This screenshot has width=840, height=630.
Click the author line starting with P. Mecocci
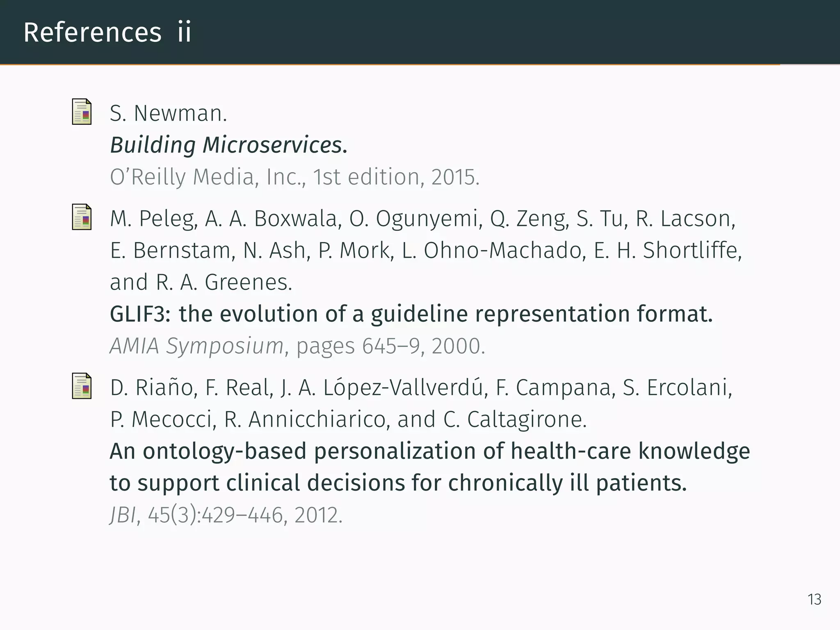click(x=348, y=419)
